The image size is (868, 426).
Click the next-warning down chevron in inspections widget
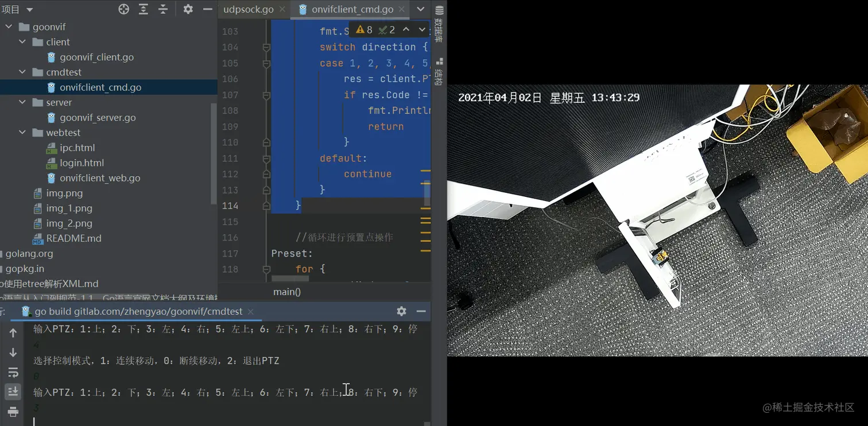point(422,29)
